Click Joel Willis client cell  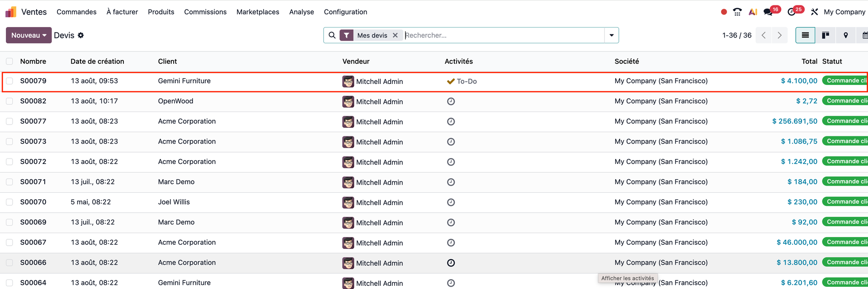174,202
